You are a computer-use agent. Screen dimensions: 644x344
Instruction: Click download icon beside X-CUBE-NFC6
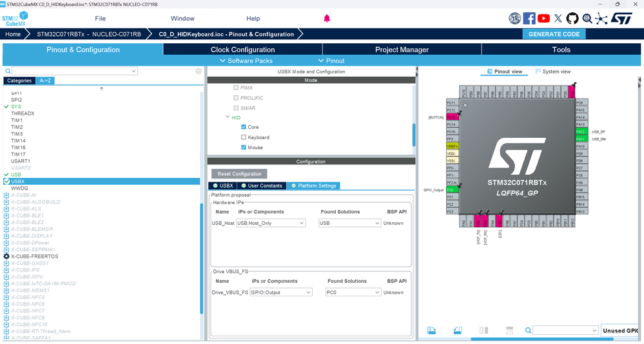6,304
